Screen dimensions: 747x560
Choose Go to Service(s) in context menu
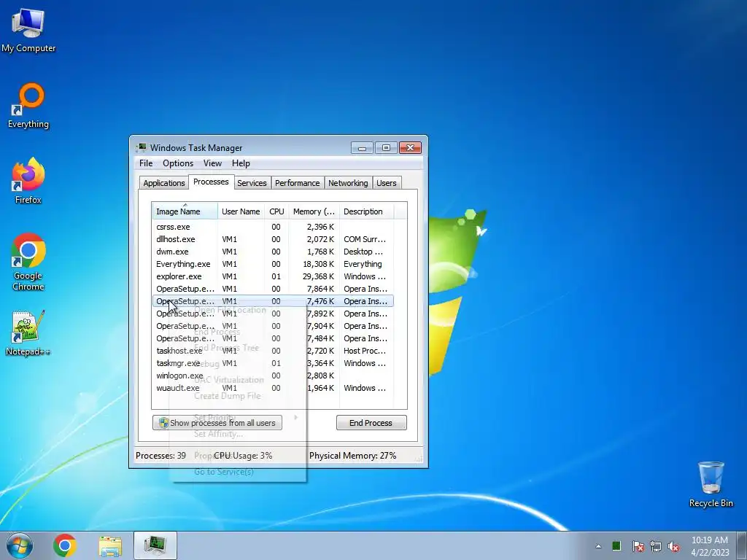224,472
